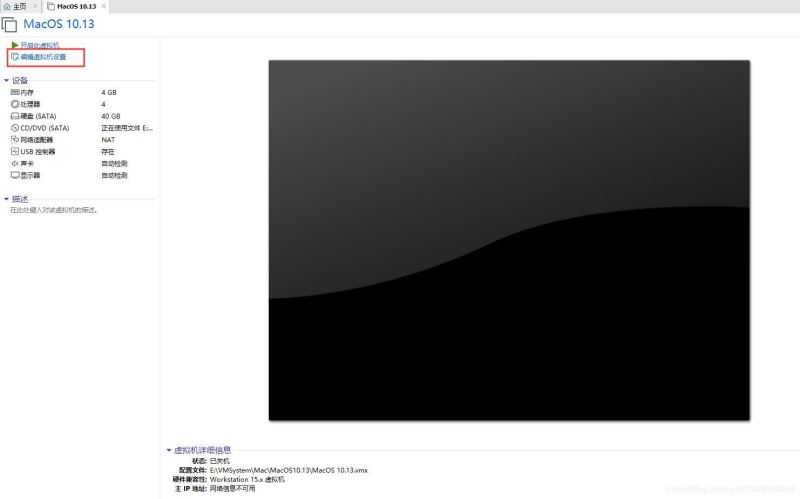This screenshot has width=800, height=499.
Task: Open the USB 控制器 device entry
Action: (x=38, y=152)
